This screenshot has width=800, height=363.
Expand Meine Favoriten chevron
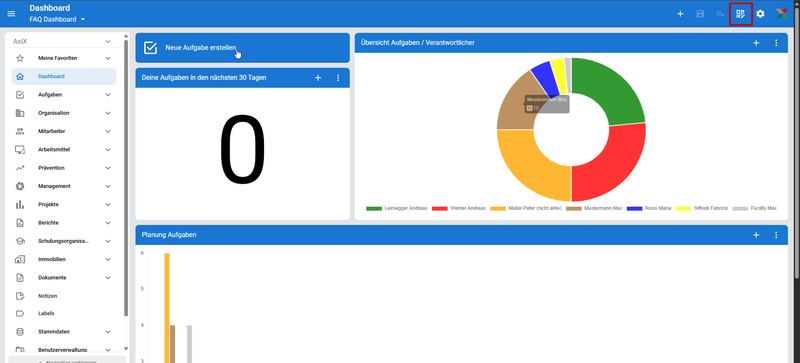pos(108,58)
